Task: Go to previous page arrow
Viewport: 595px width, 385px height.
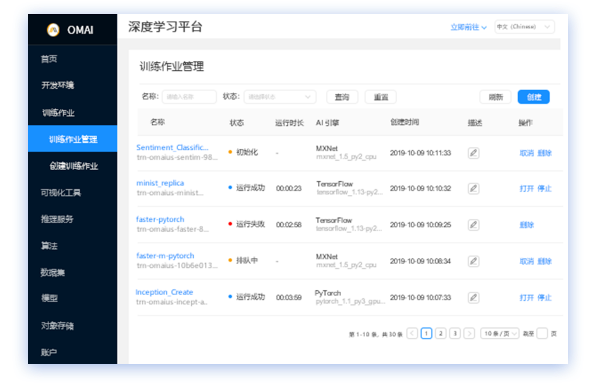Action: point(412,333)
